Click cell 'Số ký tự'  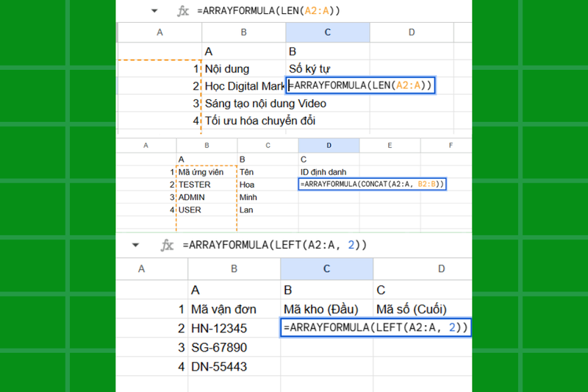coord(327,68)
